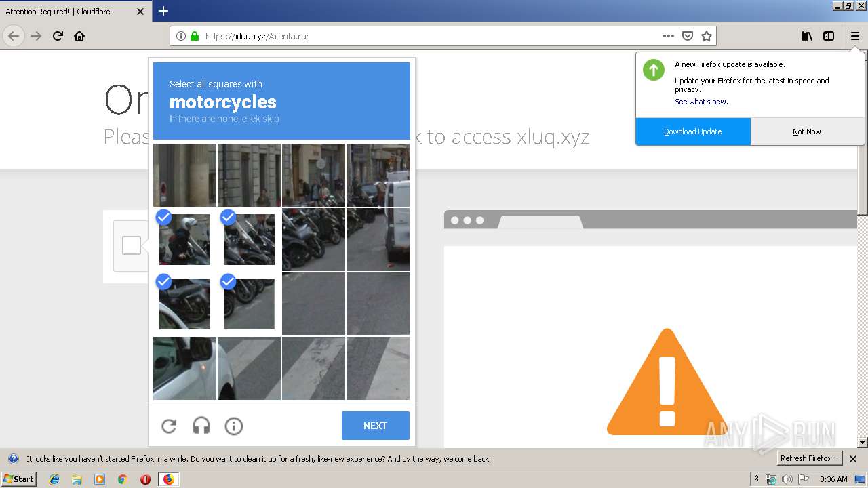The width and height of the screenshot is (868, 488).
Task: Click green update arrow icon
Action: click(x=654, y=70)
